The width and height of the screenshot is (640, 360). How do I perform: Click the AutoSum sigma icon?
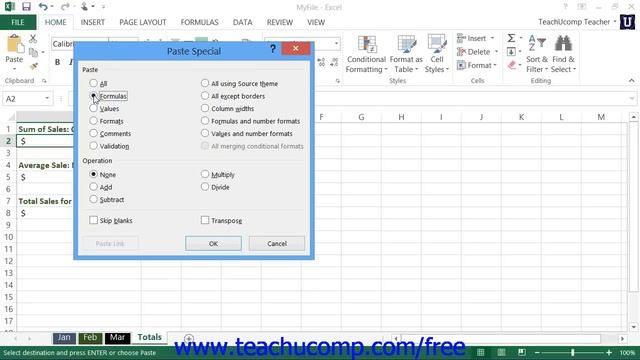tap(511, 38)
